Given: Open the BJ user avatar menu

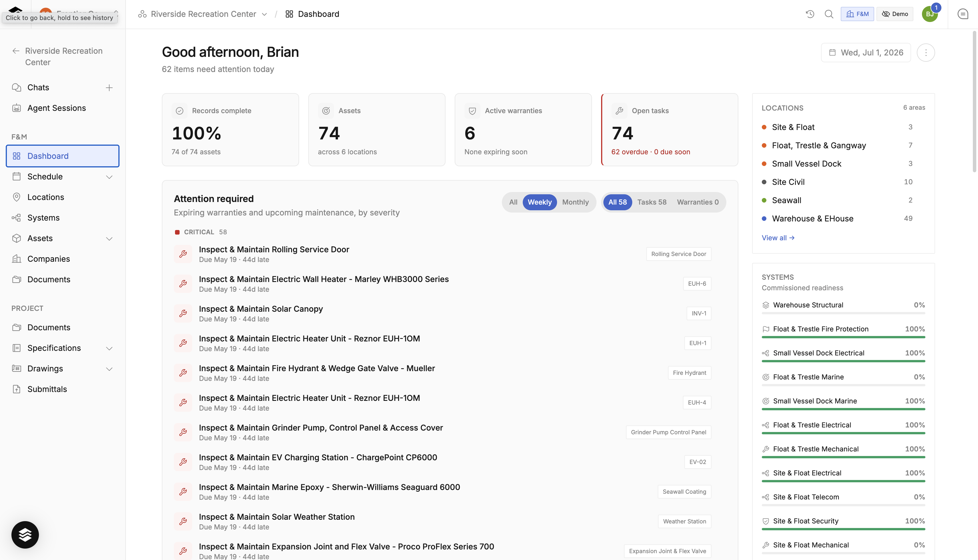Looking at the screenshot, I should coord(929,14).
